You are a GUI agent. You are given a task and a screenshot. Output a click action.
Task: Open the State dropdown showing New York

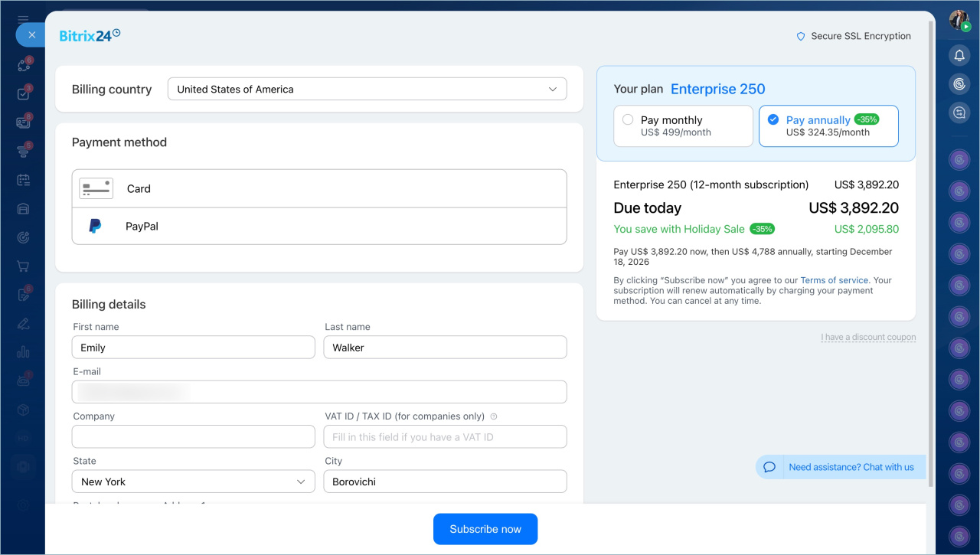(x=193, y=482)
